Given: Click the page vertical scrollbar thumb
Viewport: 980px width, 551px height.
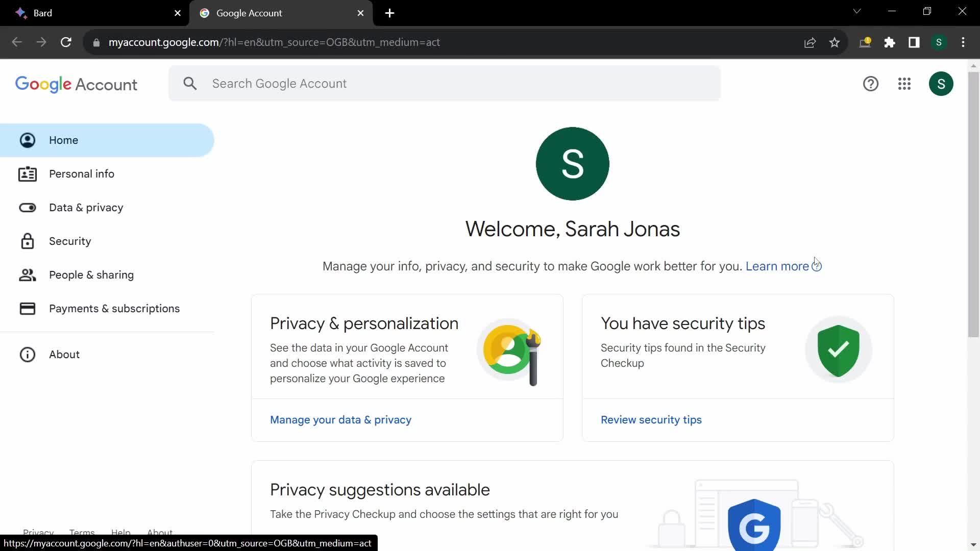Looking at the screenshot, I should click(973, 204).
